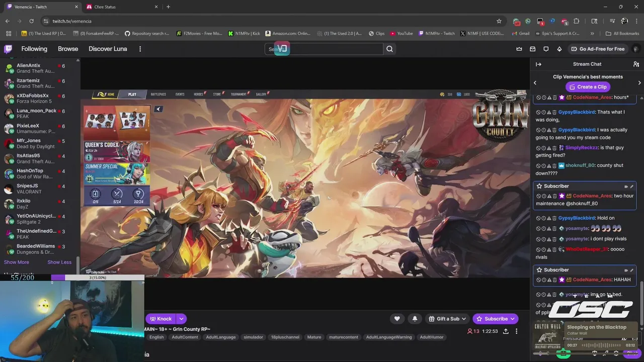Bookmark this page with the star

[499, 21]
